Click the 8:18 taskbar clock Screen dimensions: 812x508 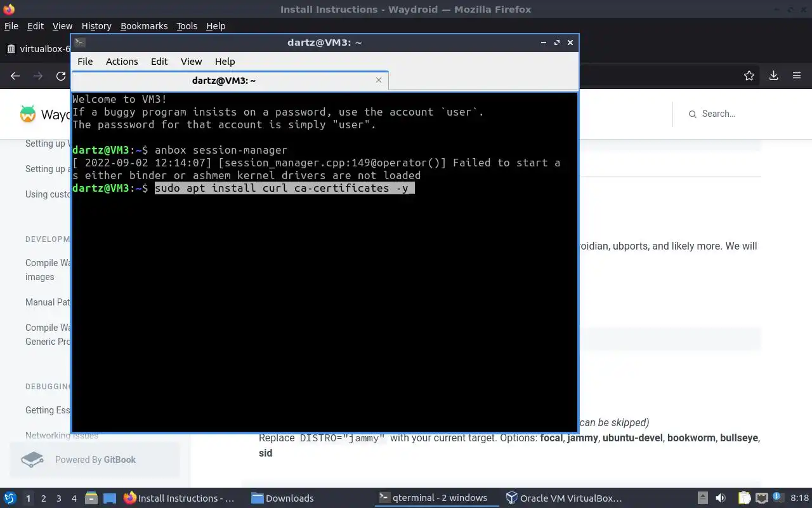pos(800,498)
